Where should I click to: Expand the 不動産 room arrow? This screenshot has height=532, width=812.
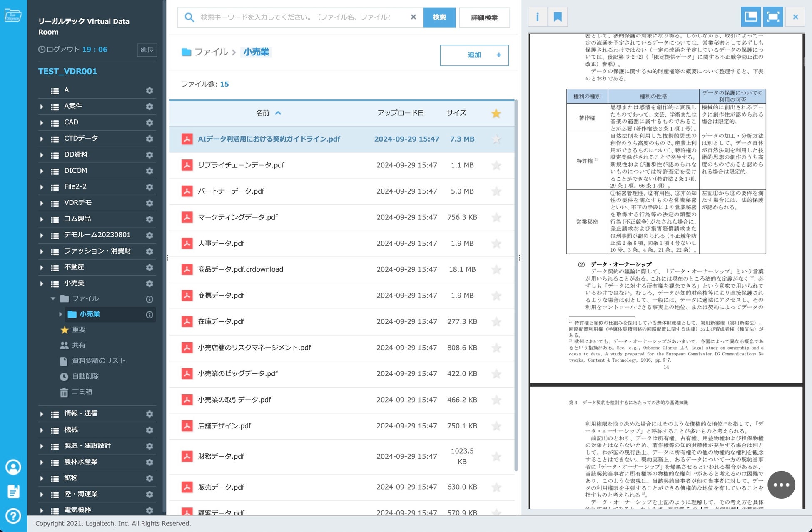point(42,267)
